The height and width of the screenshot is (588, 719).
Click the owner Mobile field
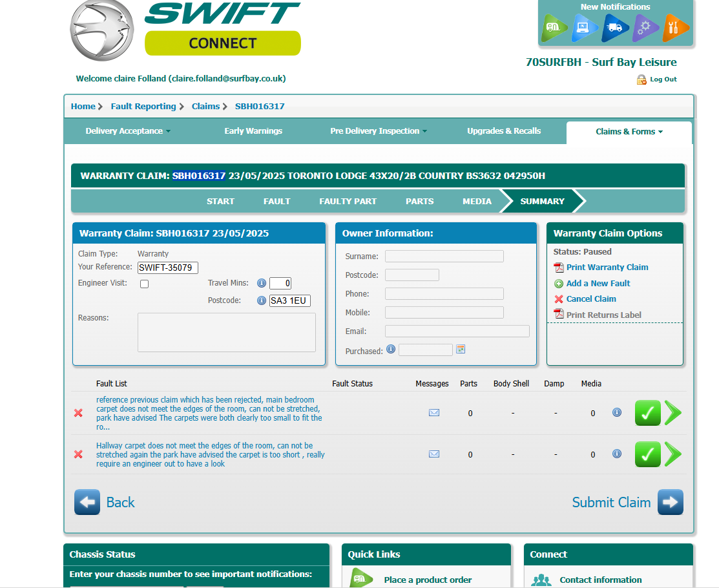[444, 312]
